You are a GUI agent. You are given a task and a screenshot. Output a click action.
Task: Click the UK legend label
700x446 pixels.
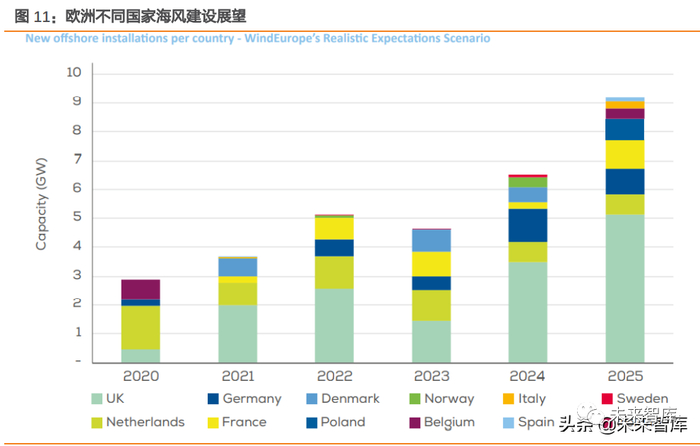tap(115, 399)
